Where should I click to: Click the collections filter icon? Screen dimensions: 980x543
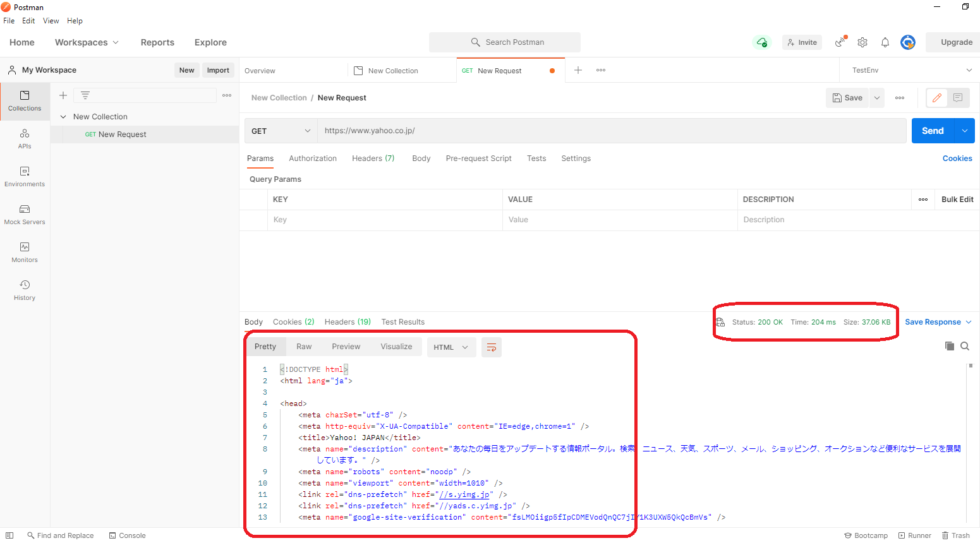pyautogui.click(x=85, y=95)
